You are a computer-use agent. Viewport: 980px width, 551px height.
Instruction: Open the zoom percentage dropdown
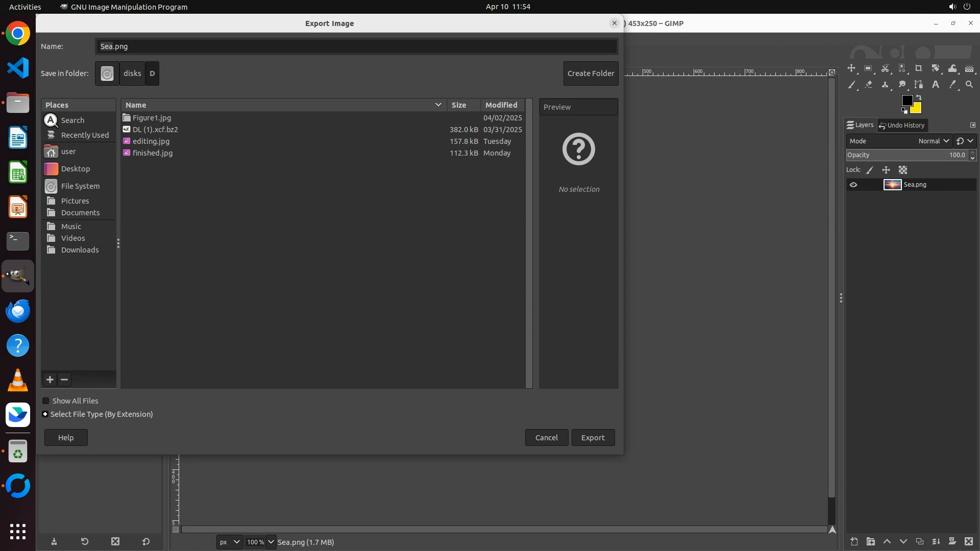(x=271, y=542)
